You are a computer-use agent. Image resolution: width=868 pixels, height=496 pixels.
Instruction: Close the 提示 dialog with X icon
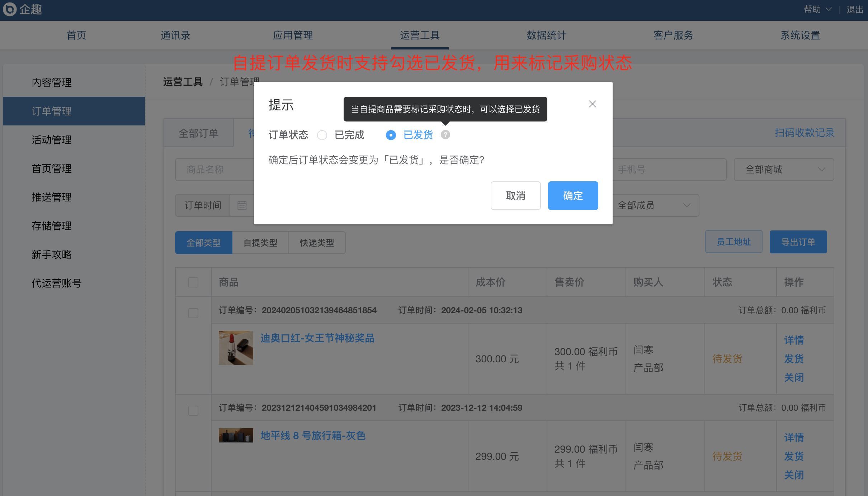click(593, 104)
